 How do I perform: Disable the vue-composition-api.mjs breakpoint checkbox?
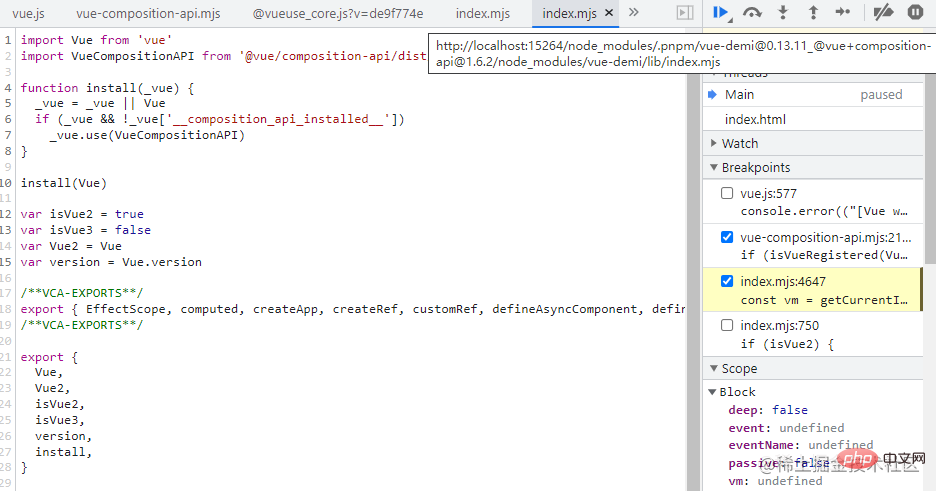[726, 237]
